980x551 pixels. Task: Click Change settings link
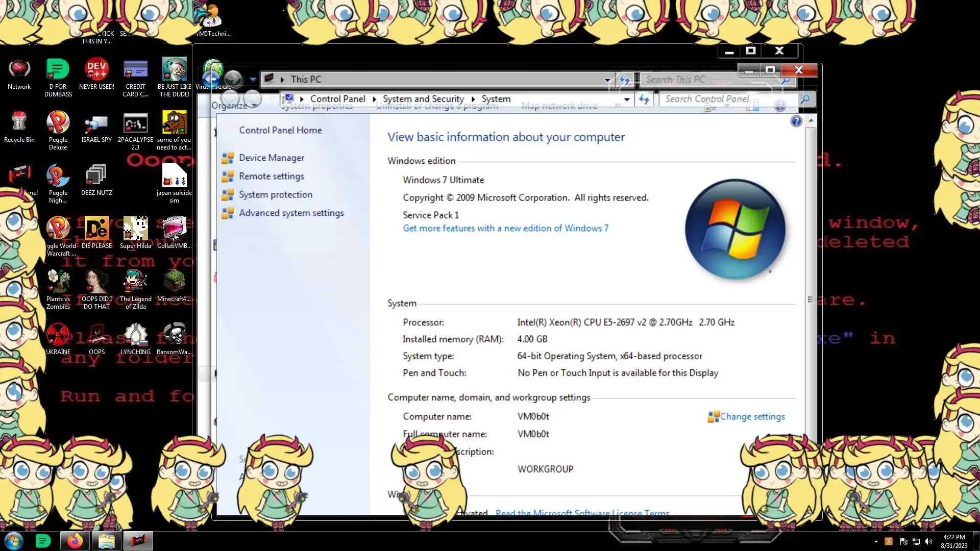tap(752, 417)
